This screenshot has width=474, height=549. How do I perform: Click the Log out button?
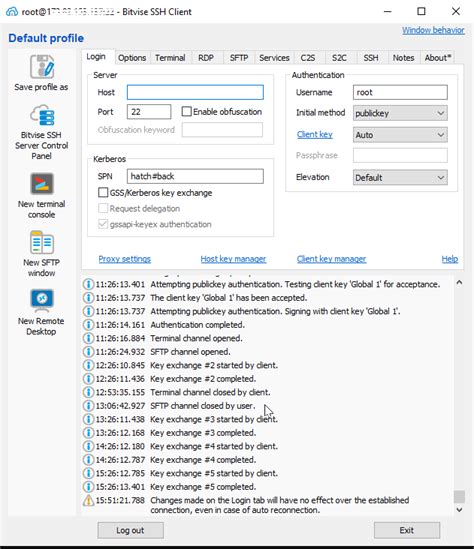130,530
